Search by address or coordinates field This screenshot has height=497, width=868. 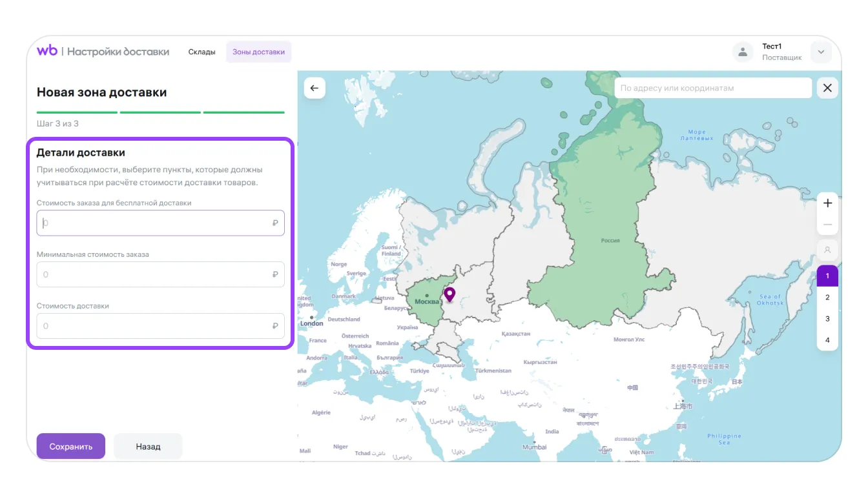pos(712,88)
